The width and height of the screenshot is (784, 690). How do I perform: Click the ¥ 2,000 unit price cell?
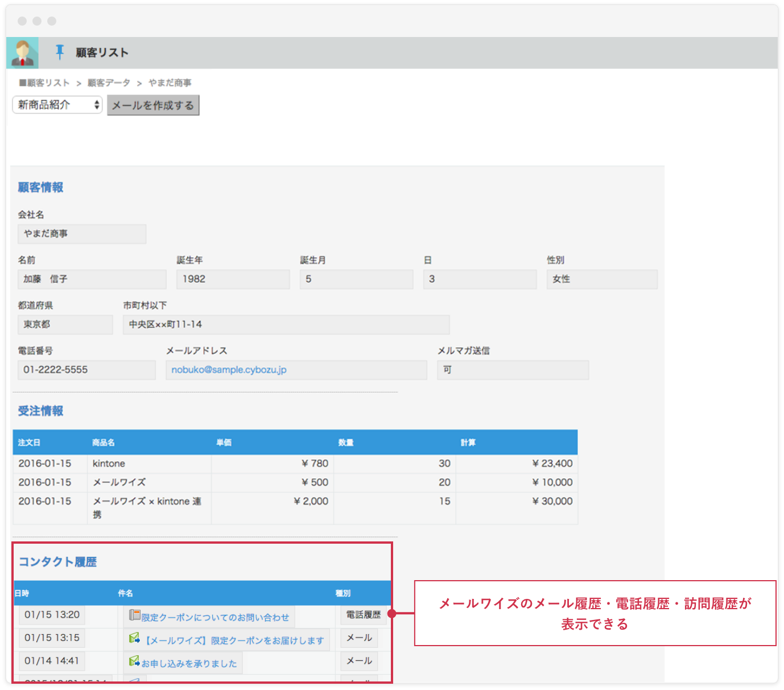point(273,508)
